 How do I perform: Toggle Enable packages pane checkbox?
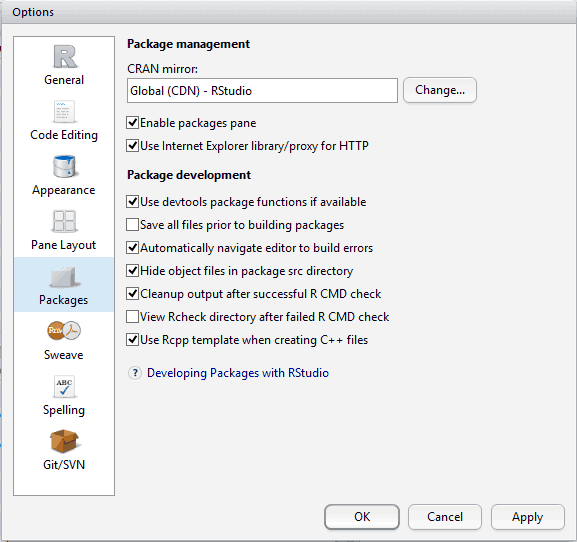[132, 123]
